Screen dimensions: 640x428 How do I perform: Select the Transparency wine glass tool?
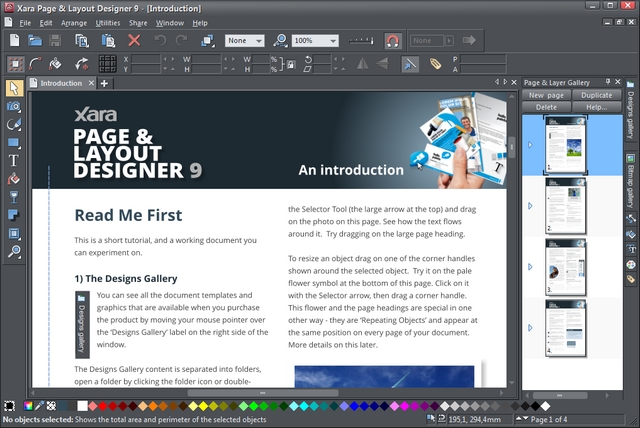tap(13, 197)
